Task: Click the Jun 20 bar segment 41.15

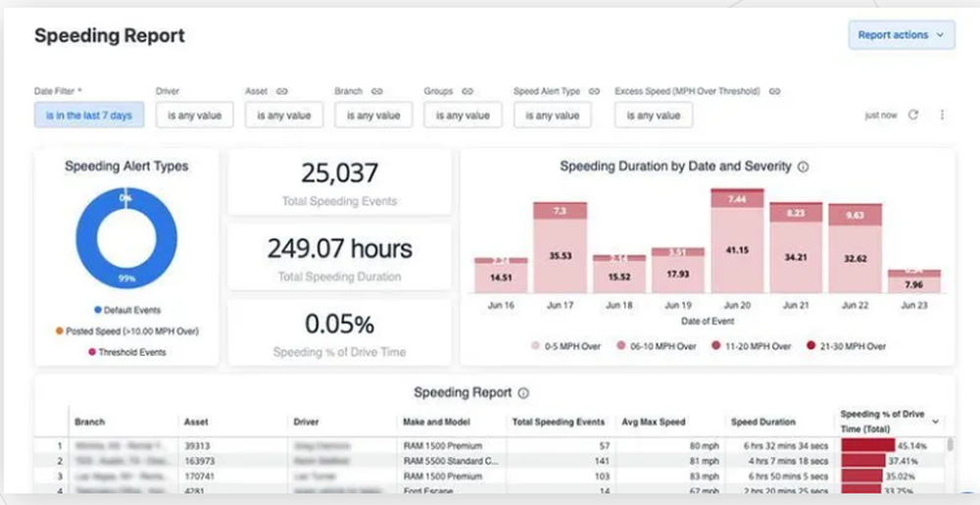Action: (x=737, y=250)
